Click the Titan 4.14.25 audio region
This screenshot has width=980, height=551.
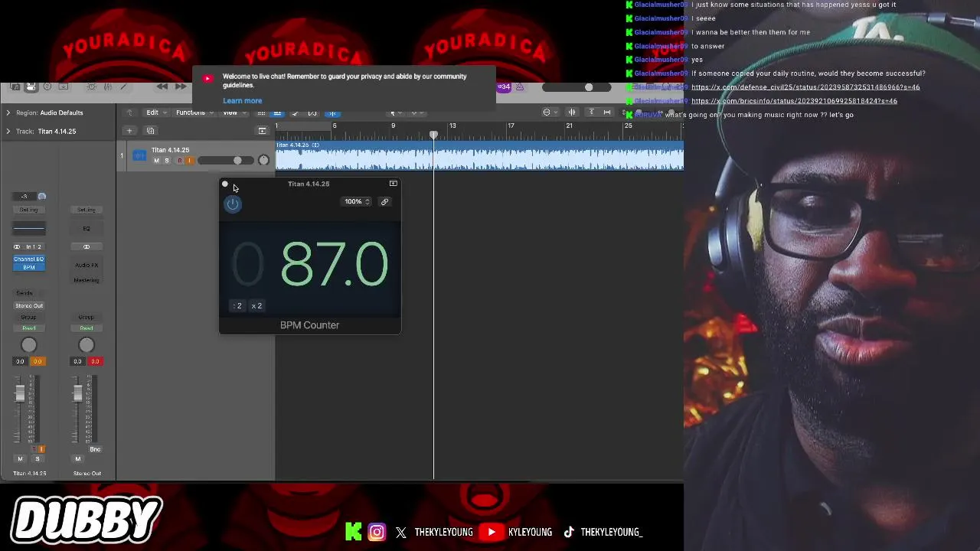479,155
